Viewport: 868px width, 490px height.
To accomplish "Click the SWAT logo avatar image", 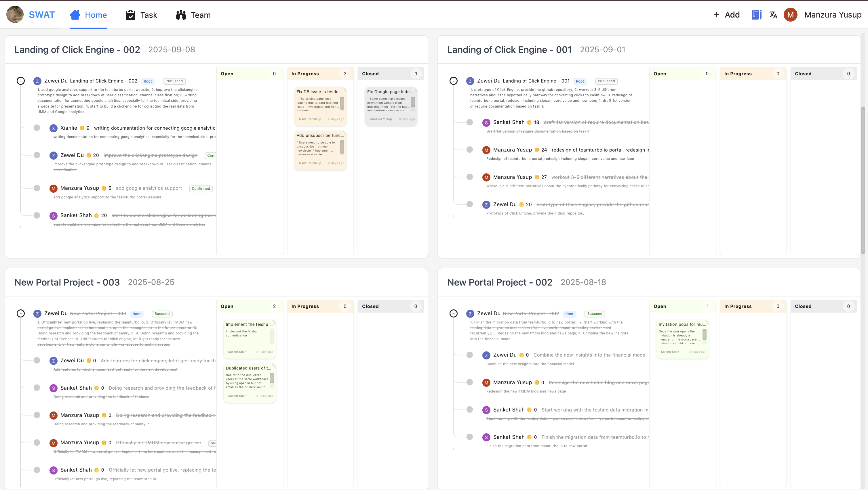I will pos(15,14).
